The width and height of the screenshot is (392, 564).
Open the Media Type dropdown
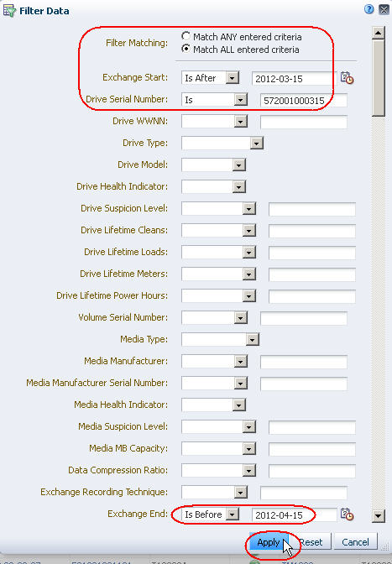pyautogui.click(x=220, y=339)
